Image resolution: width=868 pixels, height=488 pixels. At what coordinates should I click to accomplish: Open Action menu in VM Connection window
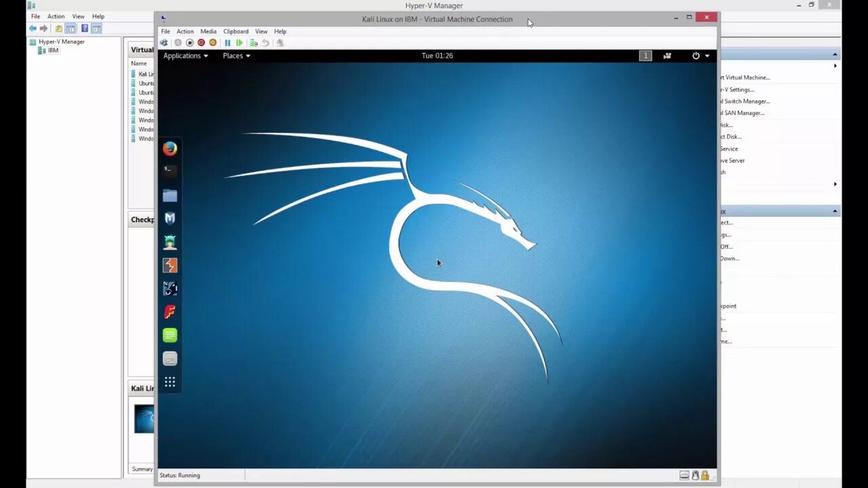click(x=185, y=31)
